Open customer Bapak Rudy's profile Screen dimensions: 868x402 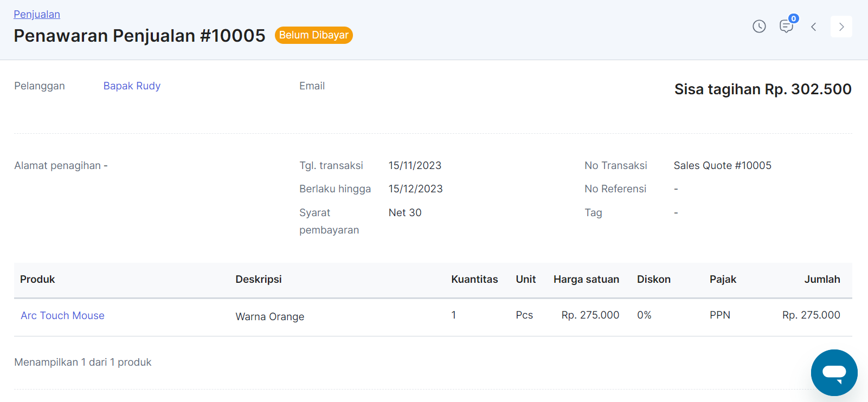click(x=132, y=86)
